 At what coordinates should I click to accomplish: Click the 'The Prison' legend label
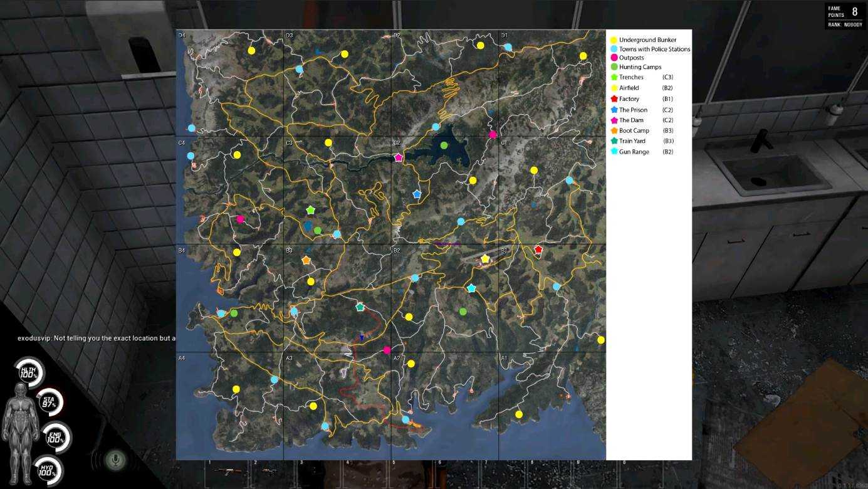point(634,110)
